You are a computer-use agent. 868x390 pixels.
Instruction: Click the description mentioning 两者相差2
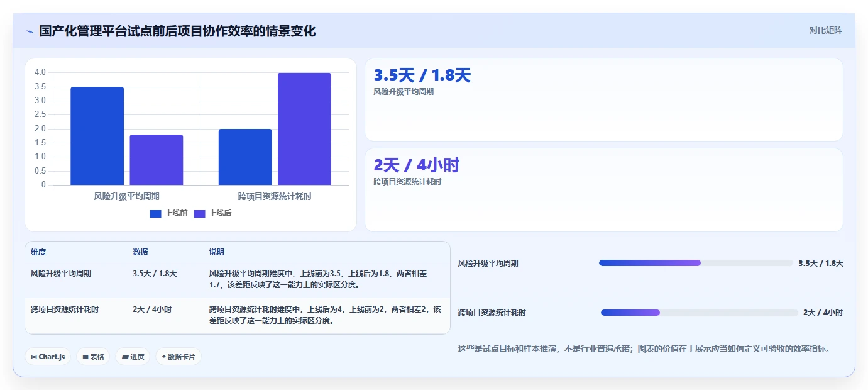point(326,315)
